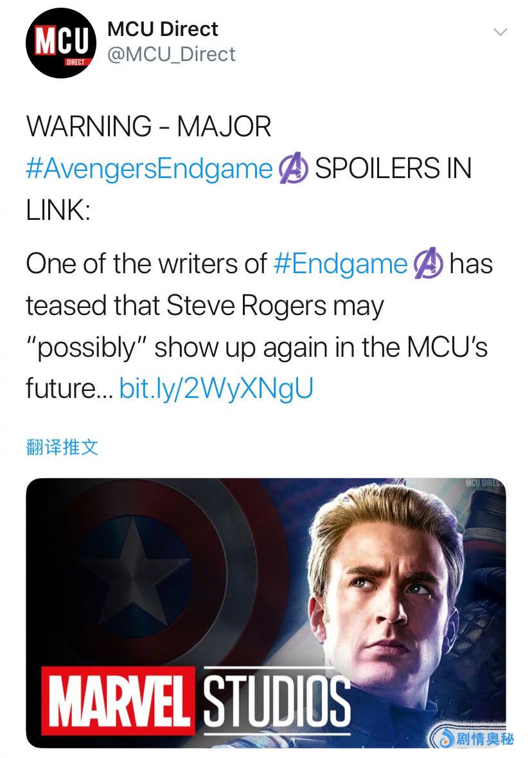Open the MCU Direct profile avatar
The width and height of the screenshot is (532, 758).
(60, 43)
